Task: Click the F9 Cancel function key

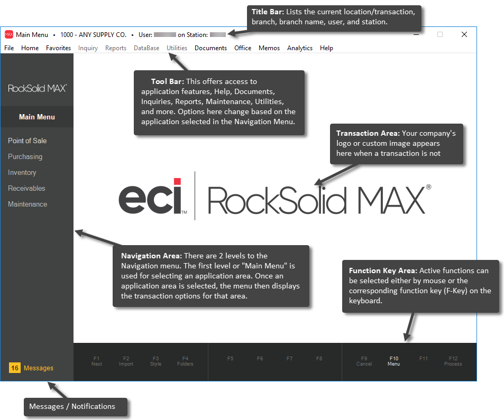Action: [364, 361]
